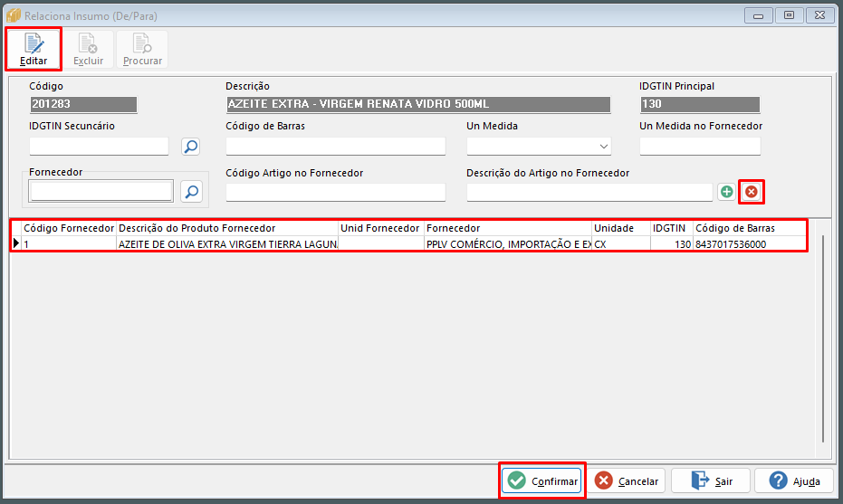The image size is (843, 504).
Task: Click cell PPLV COMÉRCIO, IMPORTAÇÃO
Action: pos(508,244)
